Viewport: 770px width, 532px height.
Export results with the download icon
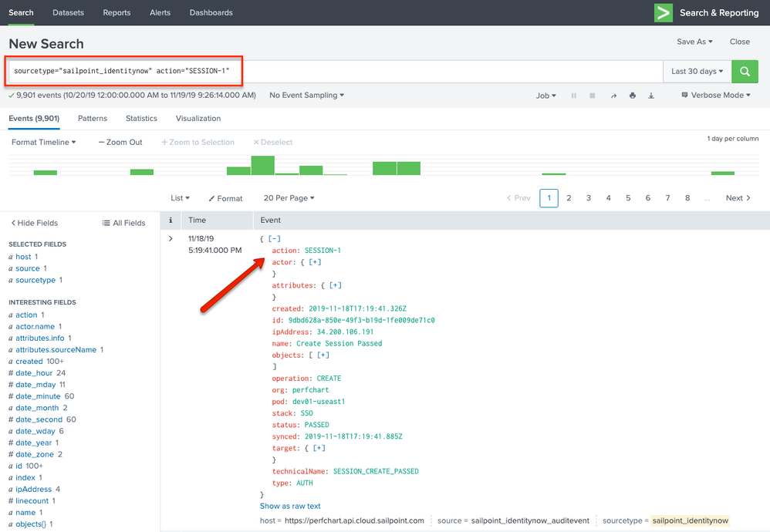click(x=651, y=96)
